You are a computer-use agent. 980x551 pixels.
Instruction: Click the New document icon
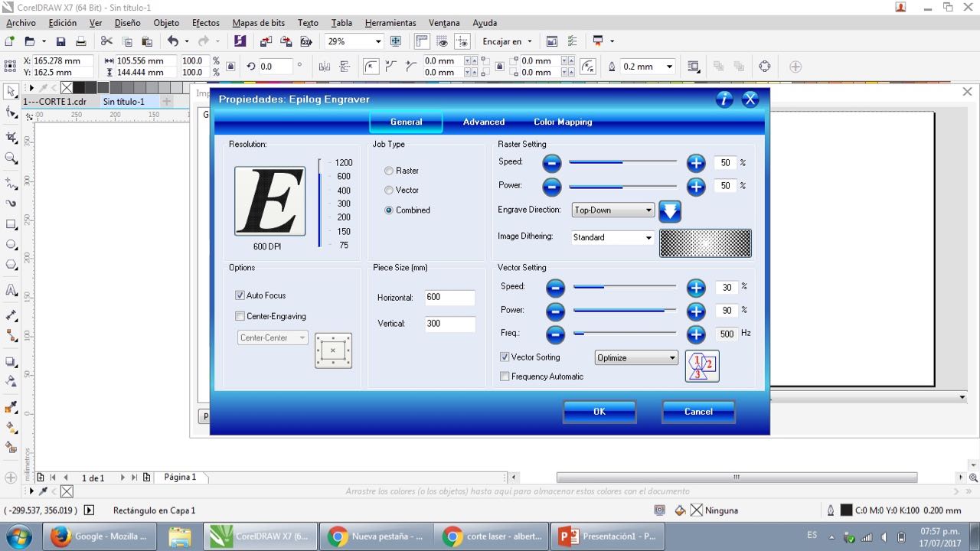pos(10,41)
